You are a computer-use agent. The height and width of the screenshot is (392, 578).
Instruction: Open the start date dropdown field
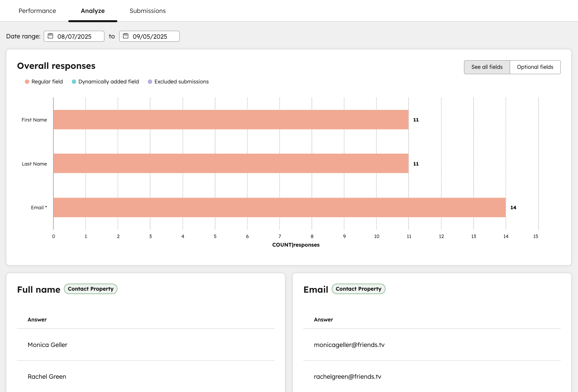(x=74, y=36)
